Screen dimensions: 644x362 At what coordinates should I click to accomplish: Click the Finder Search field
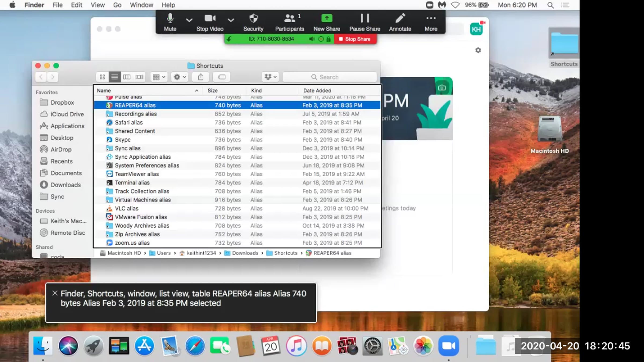click(x=330, y=77)
